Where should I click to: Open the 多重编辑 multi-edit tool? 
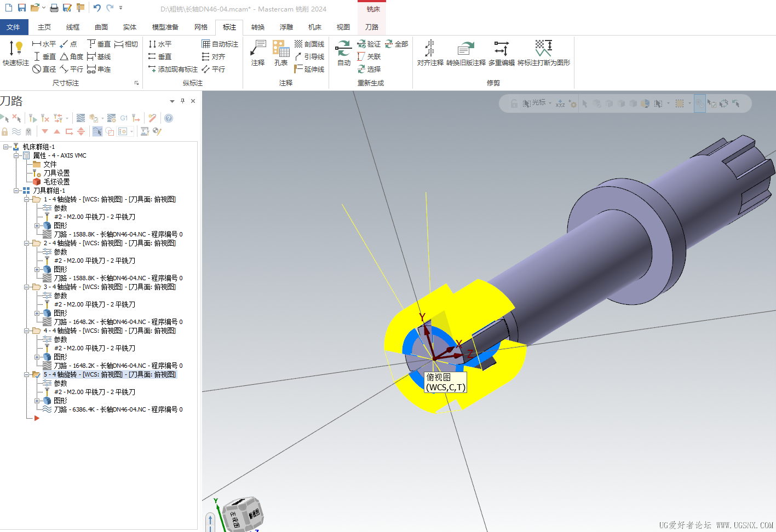(x=501, y=54)
